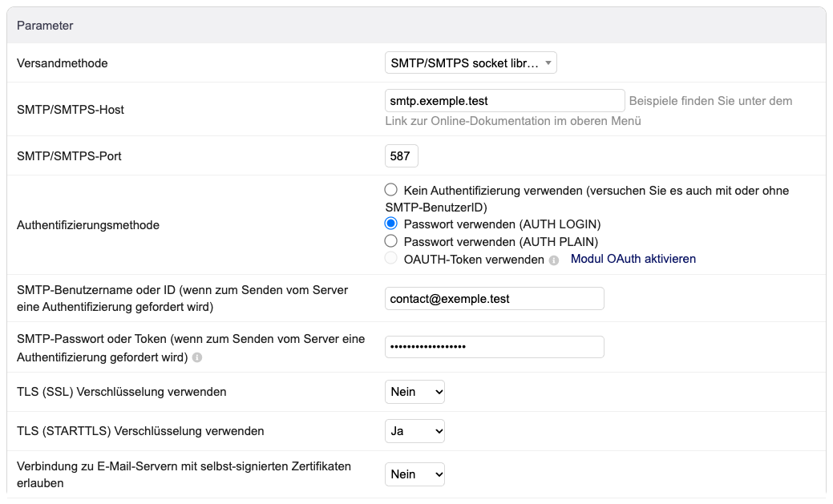Click info icon beside SMTP-Passwort oder Token label
This screenshot has height=504, width=833.
click(x=197, y=357)
